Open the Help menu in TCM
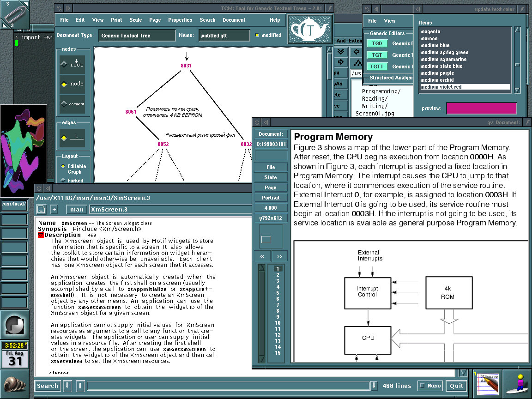The image size is (532, 399). [x=275, y=20]
